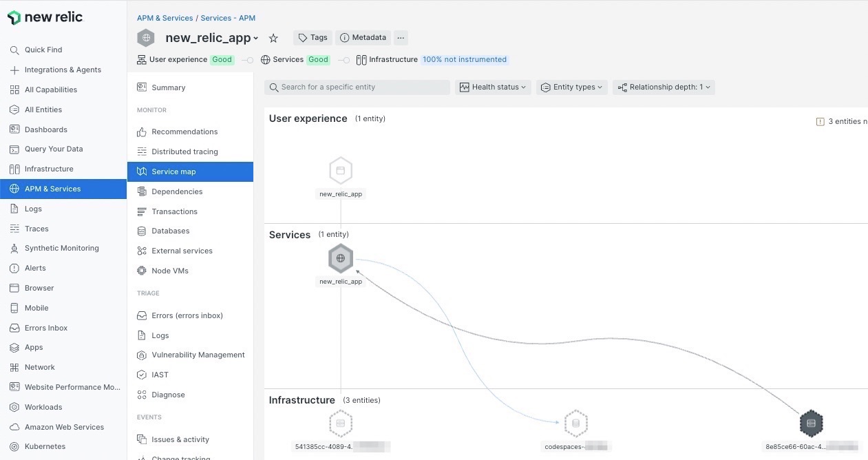Click the New Relic logo
This screenshot has width=868, height=460.
pyautogui.click(x=45, y=18)
